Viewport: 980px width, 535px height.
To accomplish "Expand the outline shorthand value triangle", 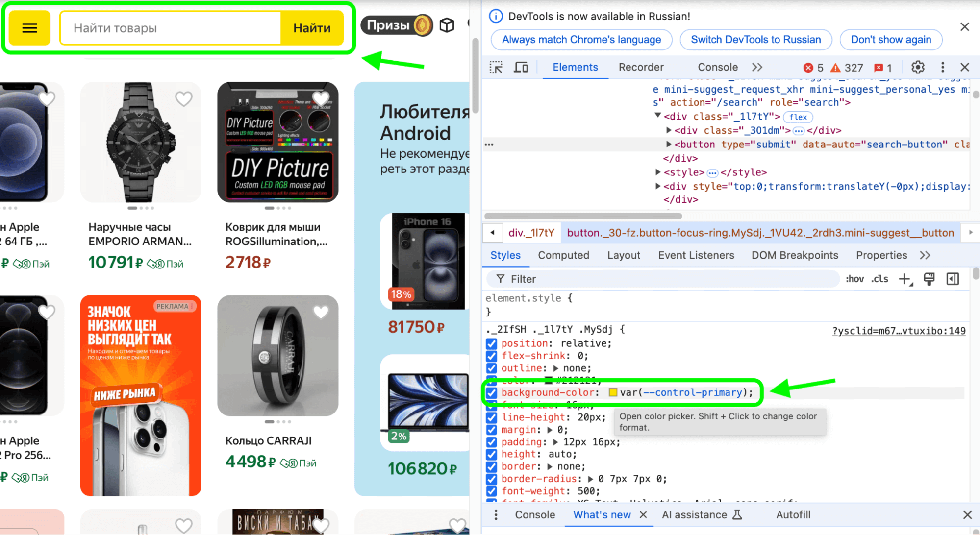I will click(x=555, y=368).
